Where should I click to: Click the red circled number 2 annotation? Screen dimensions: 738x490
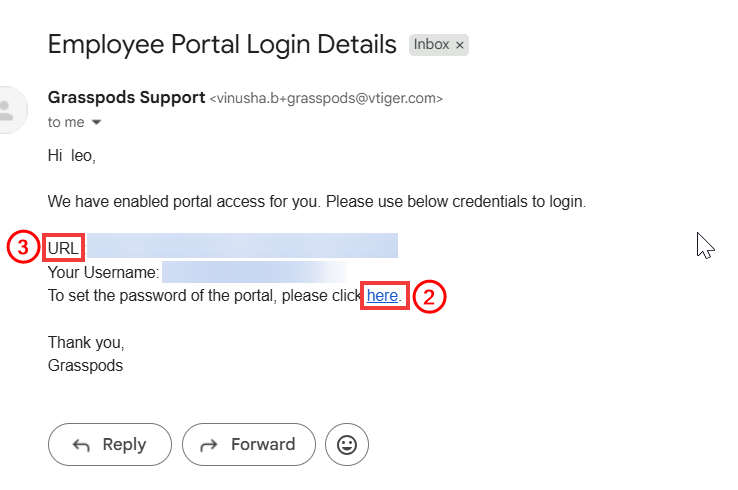pos(429,297)
